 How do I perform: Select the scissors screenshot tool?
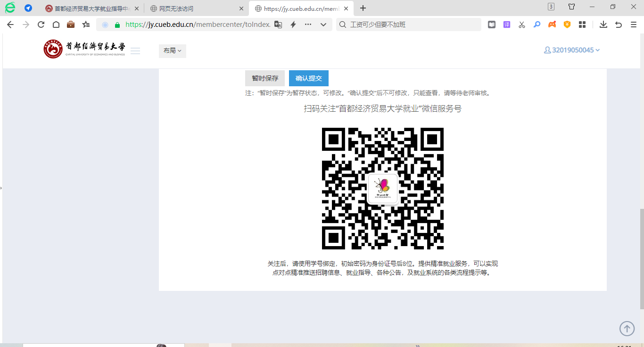click(522, 25)
